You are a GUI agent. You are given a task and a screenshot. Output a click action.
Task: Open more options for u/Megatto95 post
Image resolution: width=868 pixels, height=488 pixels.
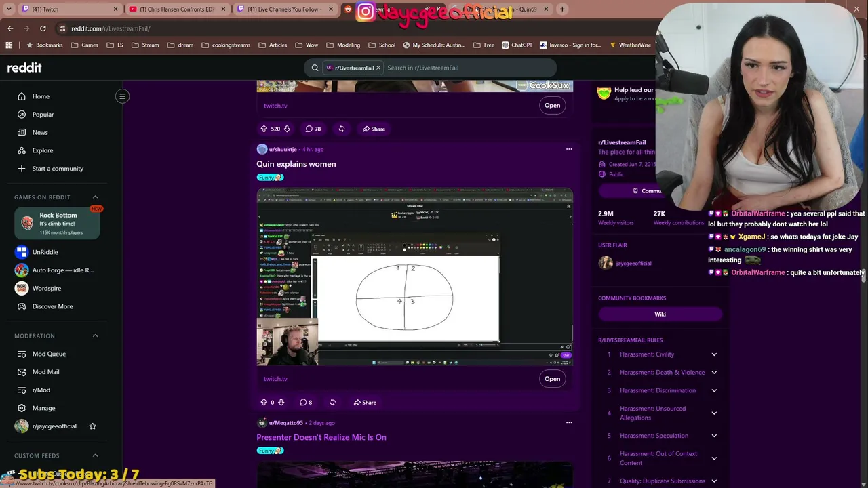pos(569,422)
